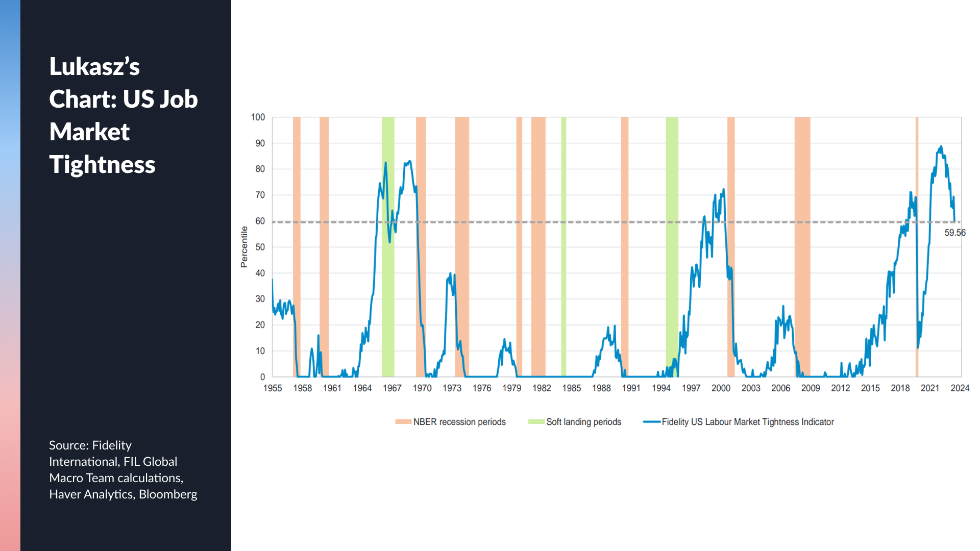Click the 100 y-axis label
This screenshot has height=551, width=980.
tap(258, 117)
